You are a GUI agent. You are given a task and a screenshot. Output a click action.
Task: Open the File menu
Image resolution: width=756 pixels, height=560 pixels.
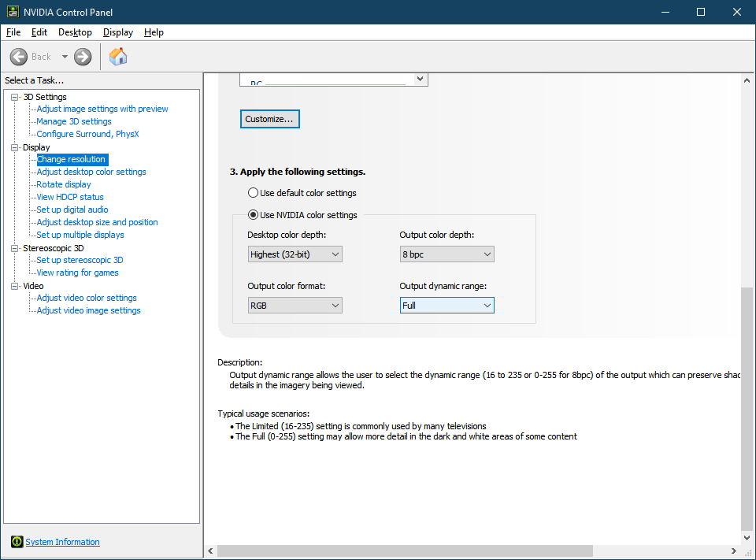(x=13, y=32)
